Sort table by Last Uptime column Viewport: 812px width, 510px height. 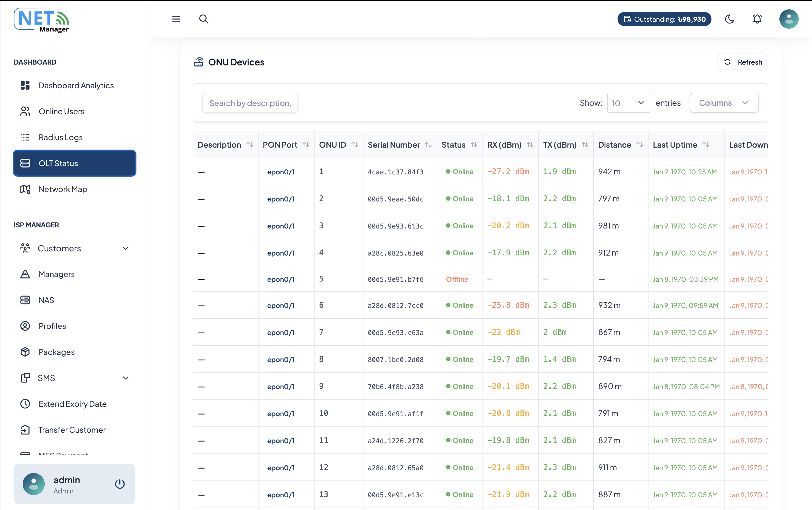pyautogui.click(x=686, y=145)
